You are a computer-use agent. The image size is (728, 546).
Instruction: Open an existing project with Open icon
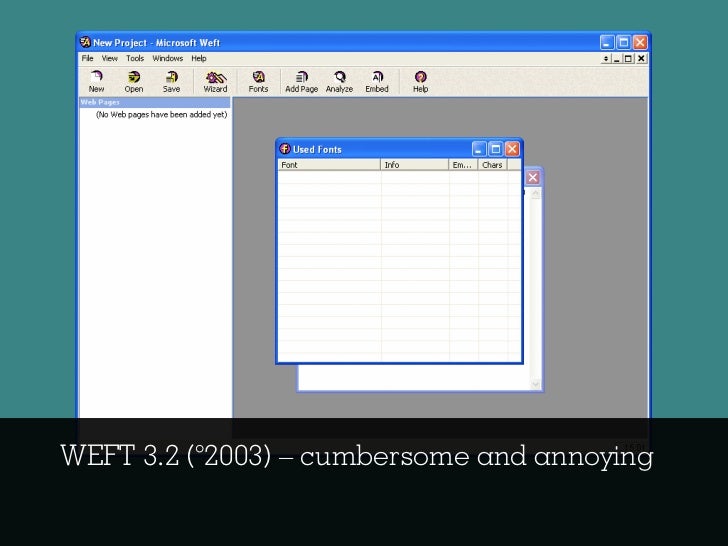(134, 81)
